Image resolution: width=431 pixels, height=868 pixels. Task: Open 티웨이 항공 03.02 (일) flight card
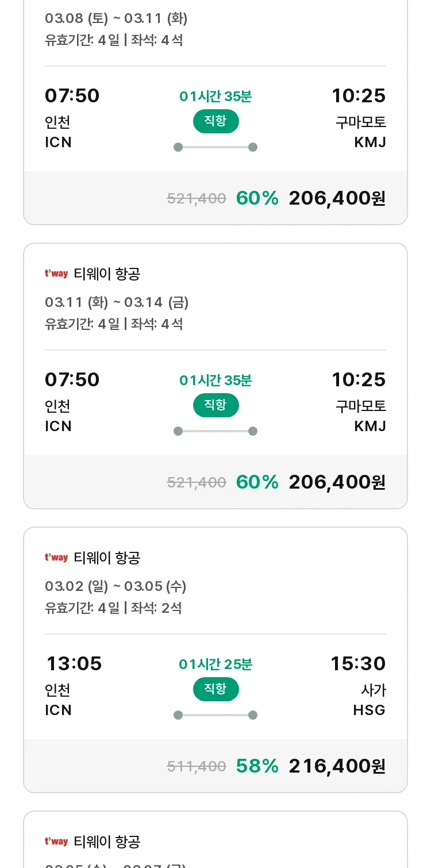pos(215,660)
